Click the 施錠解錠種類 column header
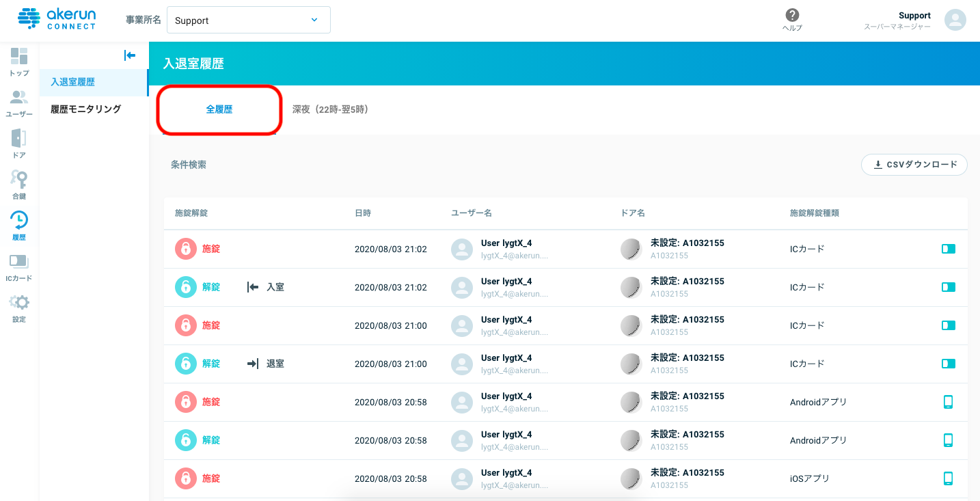 pos(815,213)
